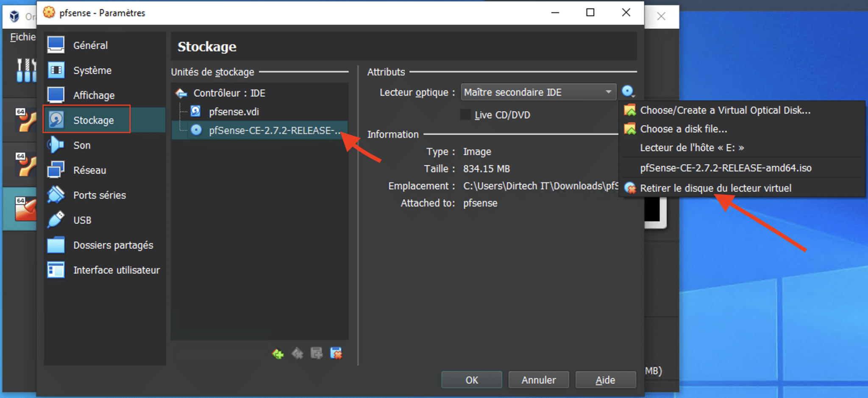Open the Maître secondaire IDE dropdown
868x398 pixels.
538,92
